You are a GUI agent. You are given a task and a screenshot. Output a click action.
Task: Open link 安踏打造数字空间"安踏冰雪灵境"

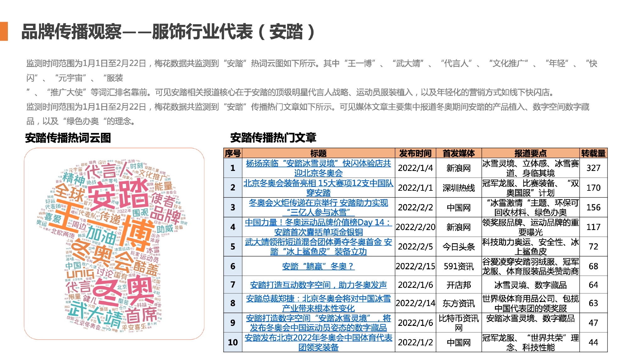318,323
